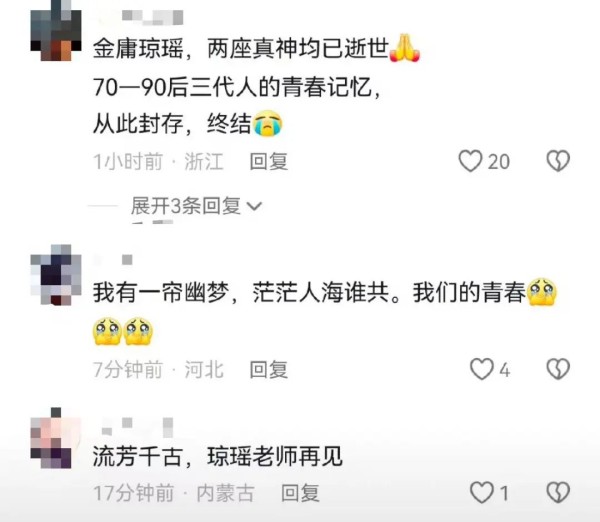
Task: Like the 金庸琼瑶 comment with 20 likes
Action: (470, 161)
